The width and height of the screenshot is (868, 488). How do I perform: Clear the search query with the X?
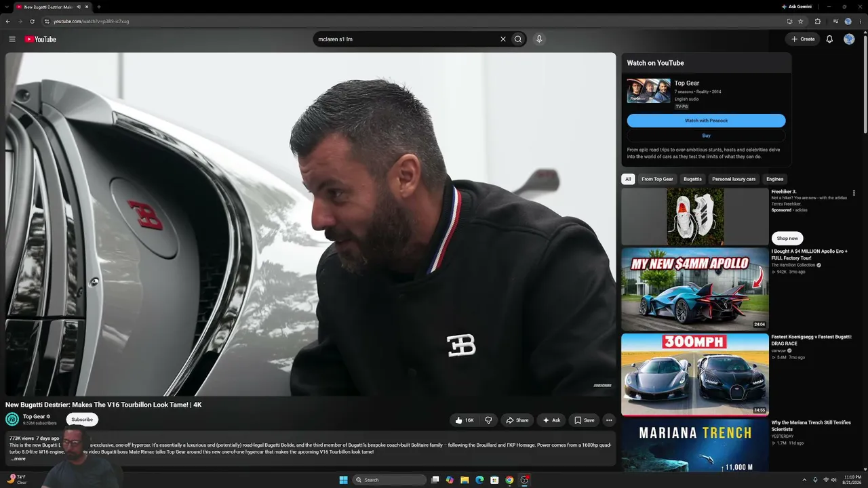503,39
